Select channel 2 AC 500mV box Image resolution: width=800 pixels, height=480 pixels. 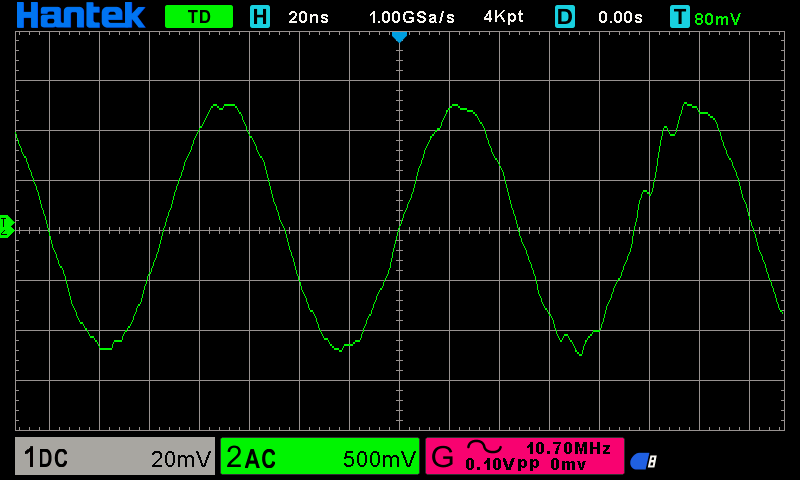320,456
